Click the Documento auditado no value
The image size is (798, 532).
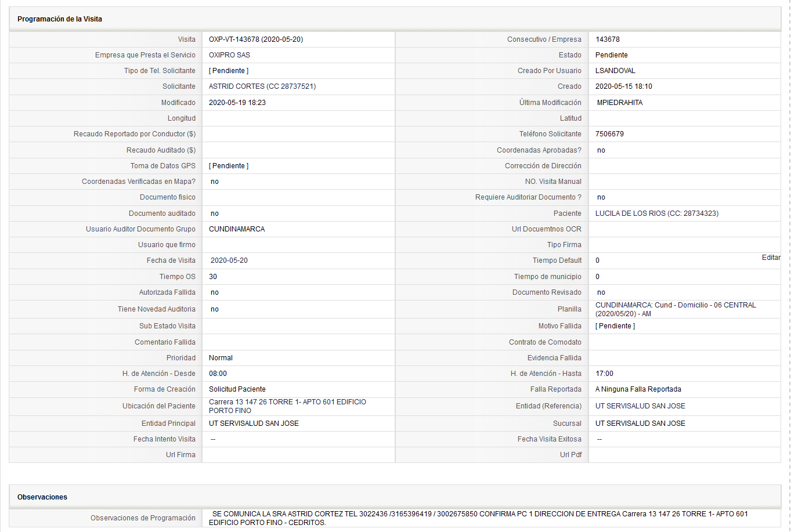point(215,213)
